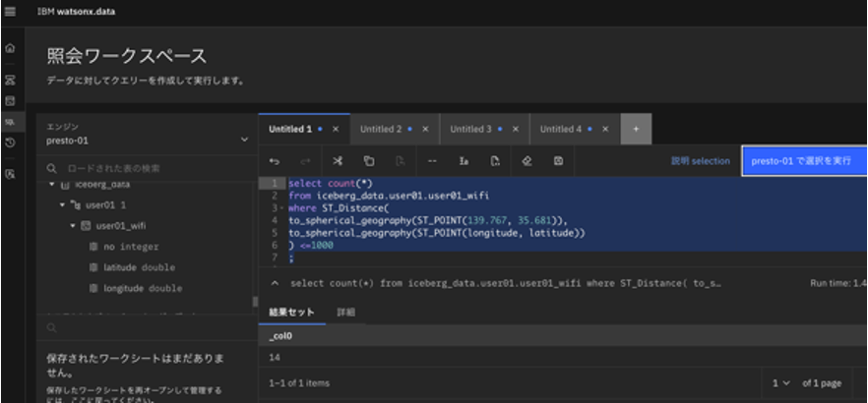
Task: Click the paste toolbar icon
Action: click(x=401, y=161)
